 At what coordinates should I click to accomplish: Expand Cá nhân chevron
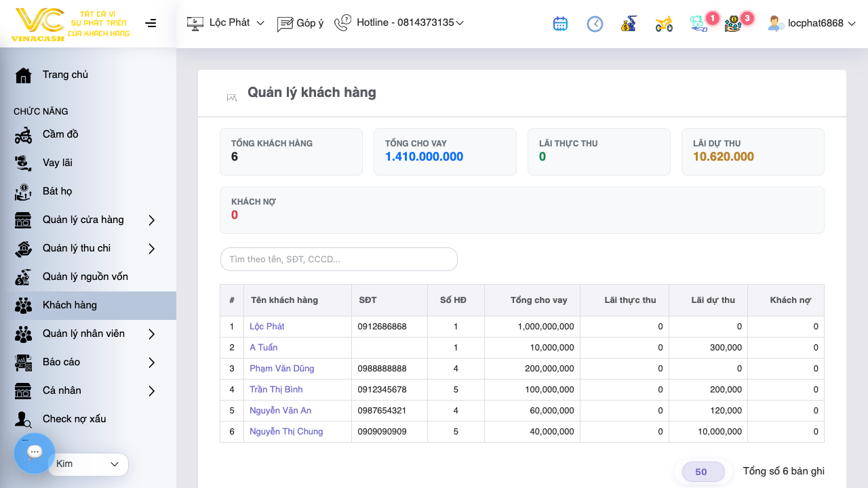[152, 390]
